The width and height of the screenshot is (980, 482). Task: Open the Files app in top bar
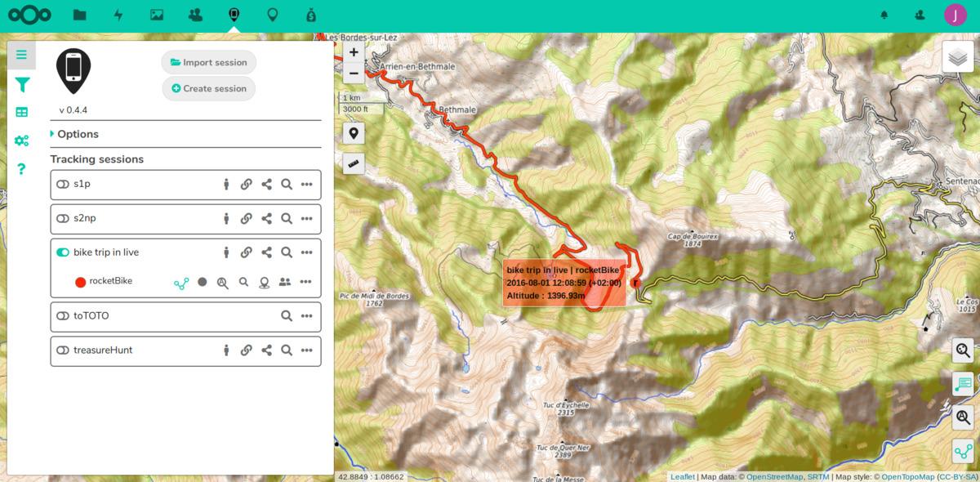point(79,15)
